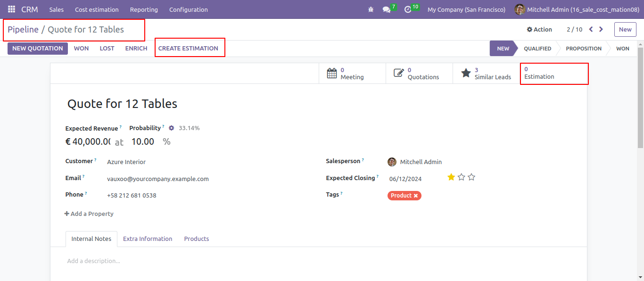Open the messages chat bubble icon
Image resolution: width=644 pixels, height=281 pixels.
point(387,9)
